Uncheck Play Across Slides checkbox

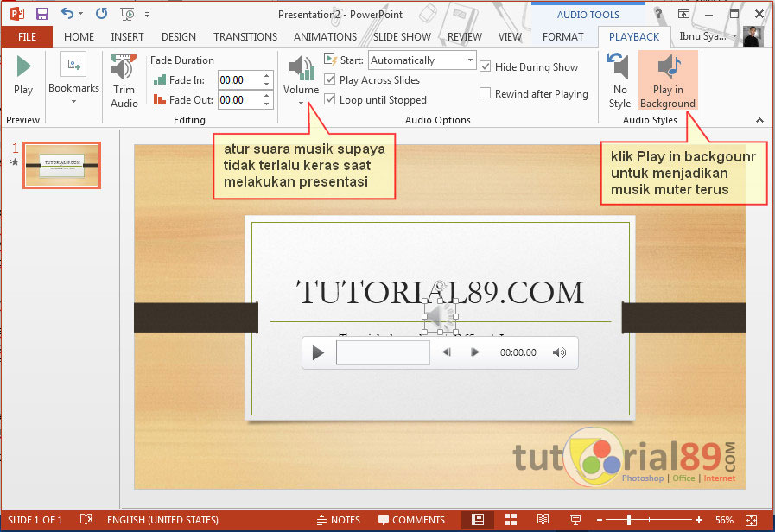coord(330,80)
